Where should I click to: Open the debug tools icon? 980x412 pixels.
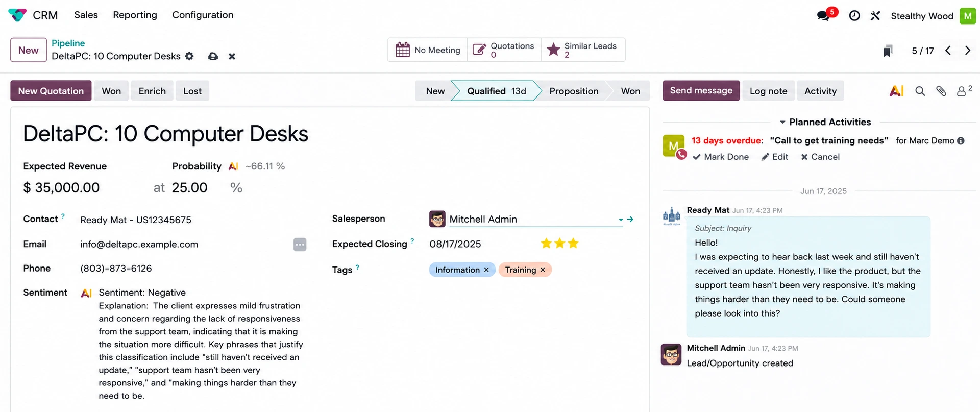pyautogui.click(x=875, y=16)
